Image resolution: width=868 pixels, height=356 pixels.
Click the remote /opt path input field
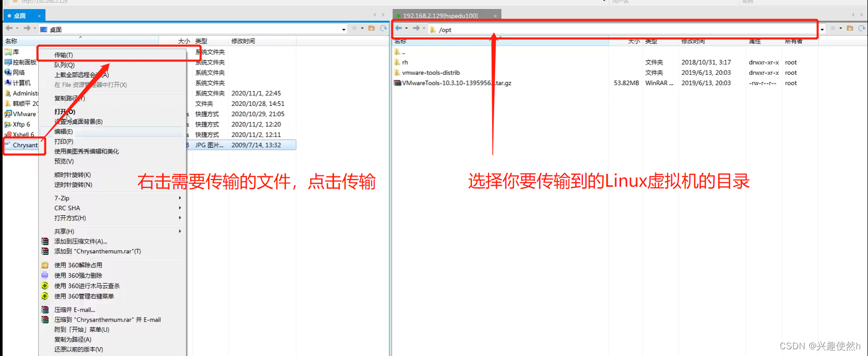tap(624, 29)
